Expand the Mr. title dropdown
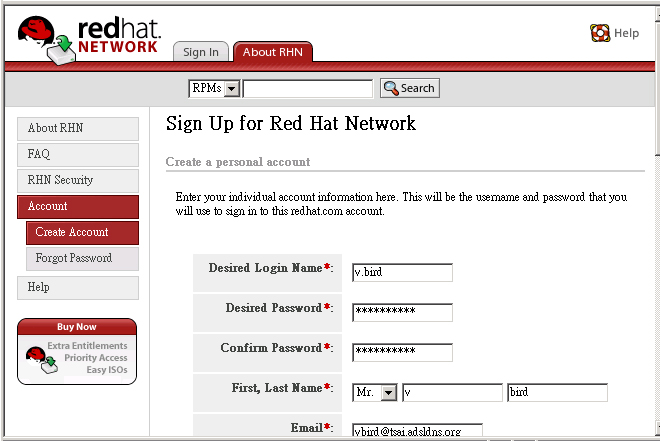 [x=389, y=393]
